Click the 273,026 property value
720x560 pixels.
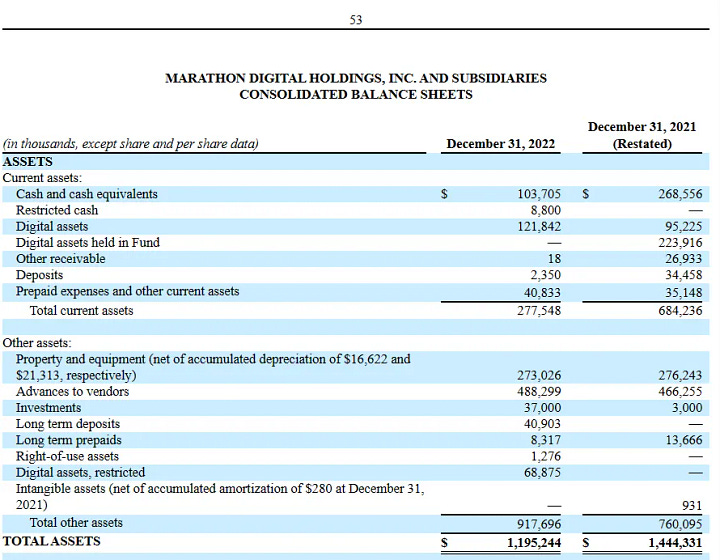coord(539,375)
